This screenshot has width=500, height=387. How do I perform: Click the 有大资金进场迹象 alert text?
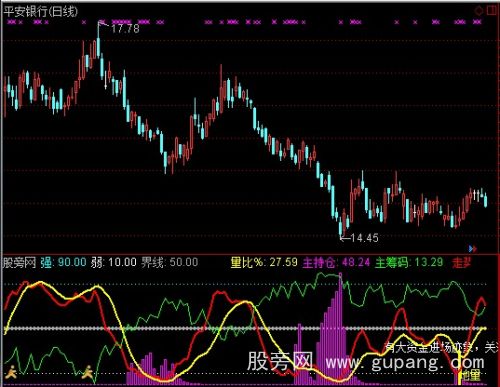(x=428, y=347)
